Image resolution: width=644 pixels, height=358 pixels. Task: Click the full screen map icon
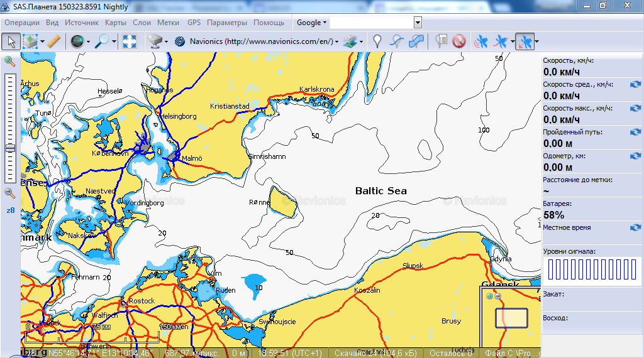tap(130, 41)
